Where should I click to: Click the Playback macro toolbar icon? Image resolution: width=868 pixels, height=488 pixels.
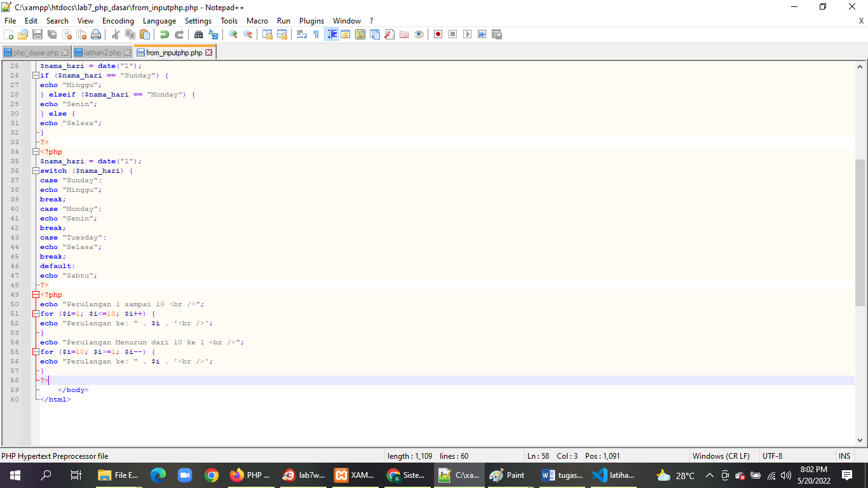click(468, 34)
